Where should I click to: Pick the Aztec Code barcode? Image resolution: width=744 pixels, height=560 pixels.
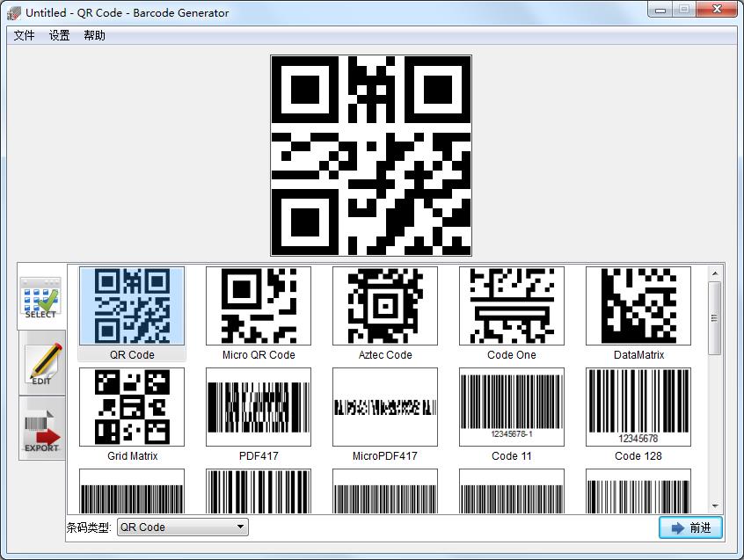pyautogui.click(x=385, y=314)
